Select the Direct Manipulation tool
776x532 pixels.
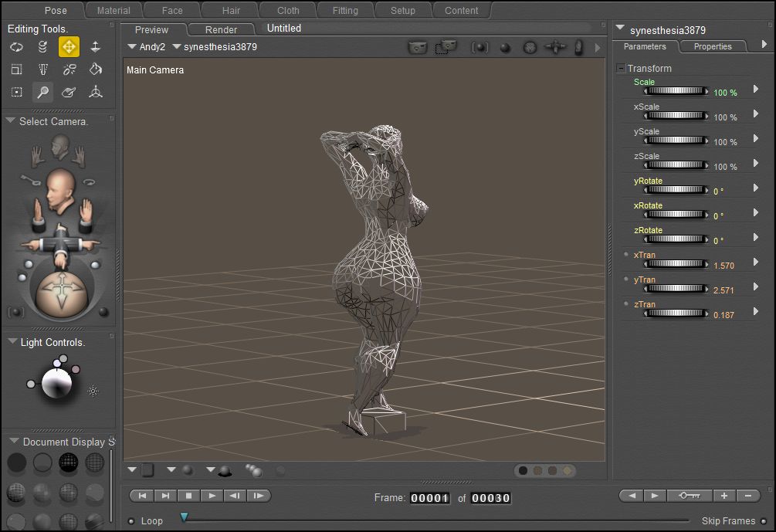click(96, 92)
